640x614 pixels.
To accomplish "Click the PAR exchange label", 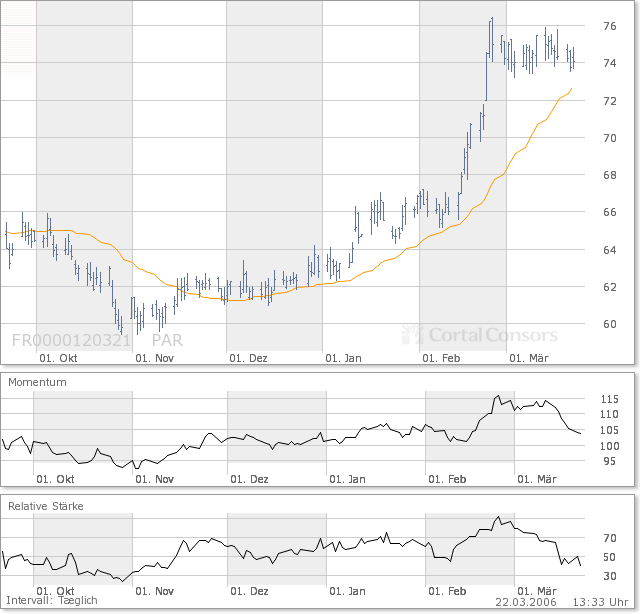I will point(167,340).
